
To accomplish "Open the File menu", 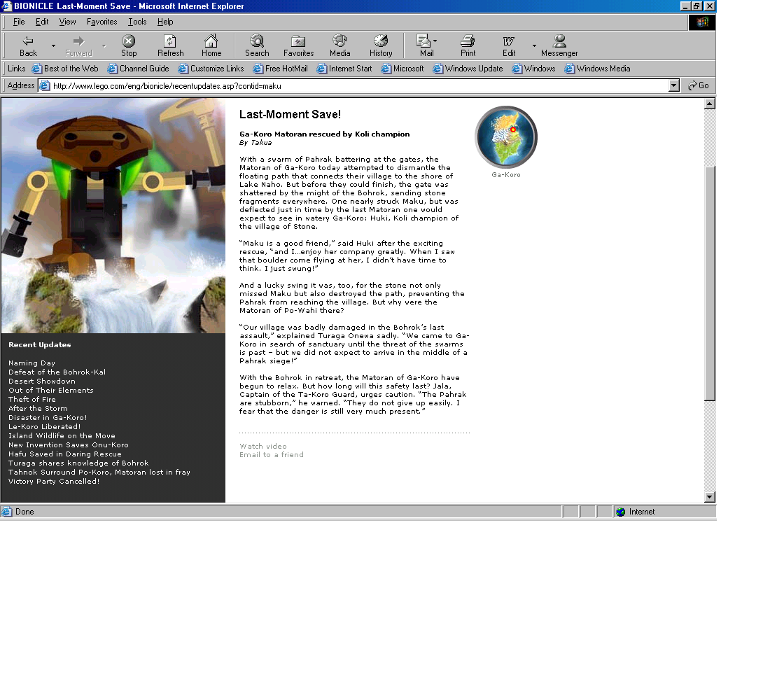I will pos(19,22).
